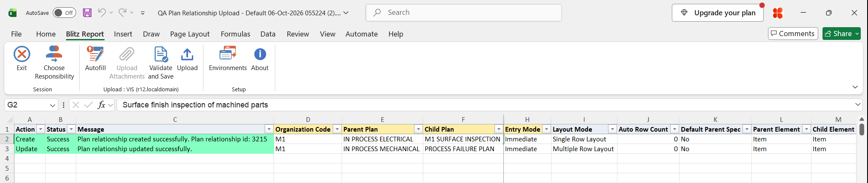Viewport: 868px width, 183px height.
Task: Click the Exit icon in the Session group
Action: [x=22, y=54]
